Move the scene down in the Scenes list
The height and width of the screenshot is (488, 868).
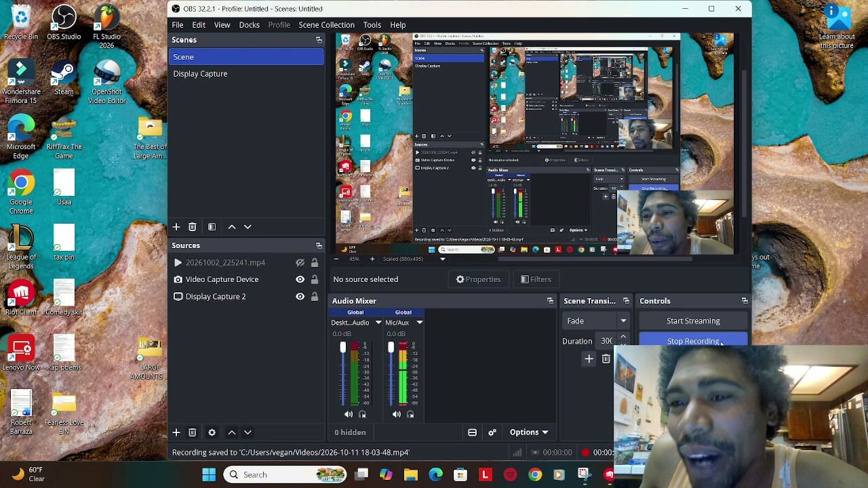click(248, 227)
